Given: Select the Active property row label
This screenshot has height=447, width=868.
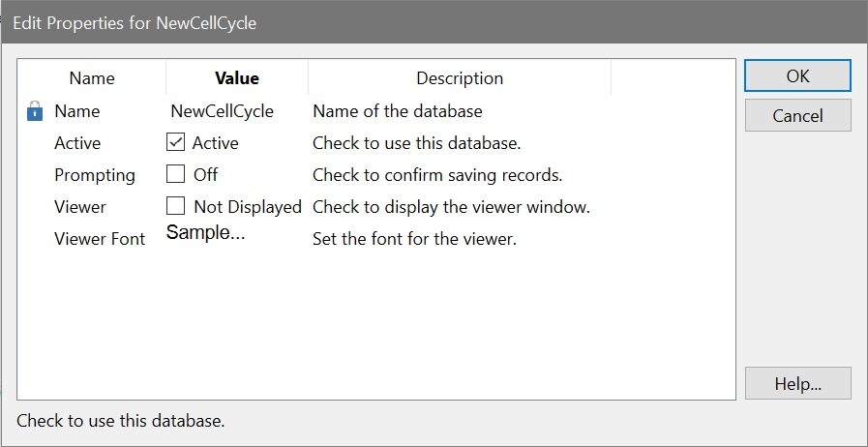Looking at the screenshot, I should tap(77, 143).
